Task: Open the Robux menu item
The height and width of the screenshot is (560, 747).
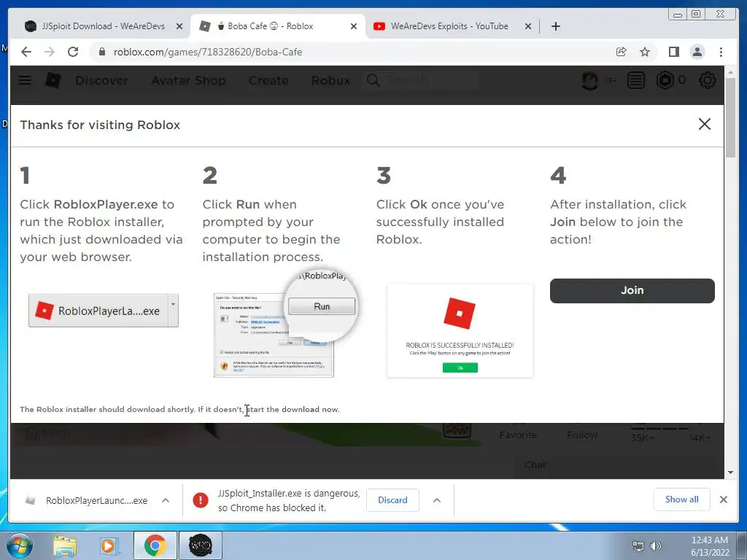Action: [330, 80]
